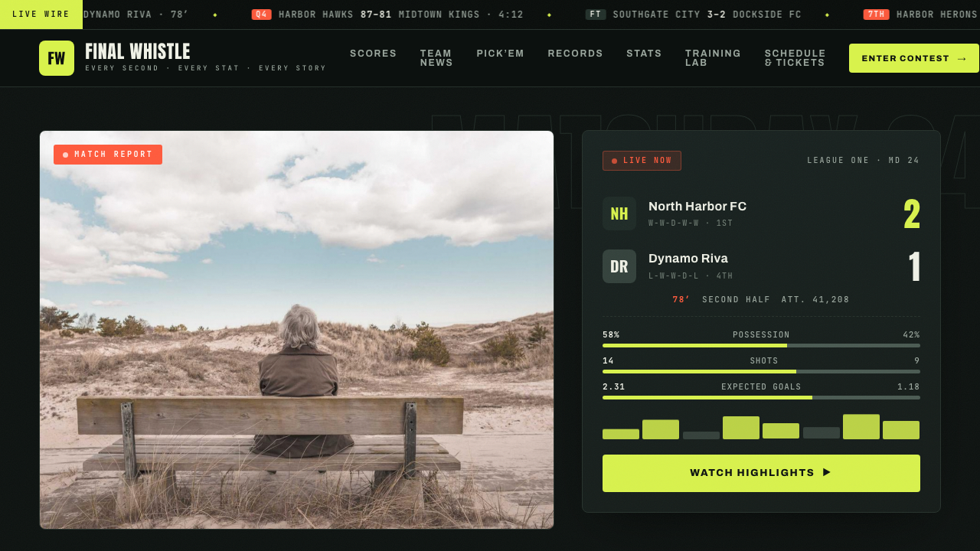This screenshot has height=551, width=980.
Task: Click the play triangle on Watch Highlights
Action: point(827,473)
